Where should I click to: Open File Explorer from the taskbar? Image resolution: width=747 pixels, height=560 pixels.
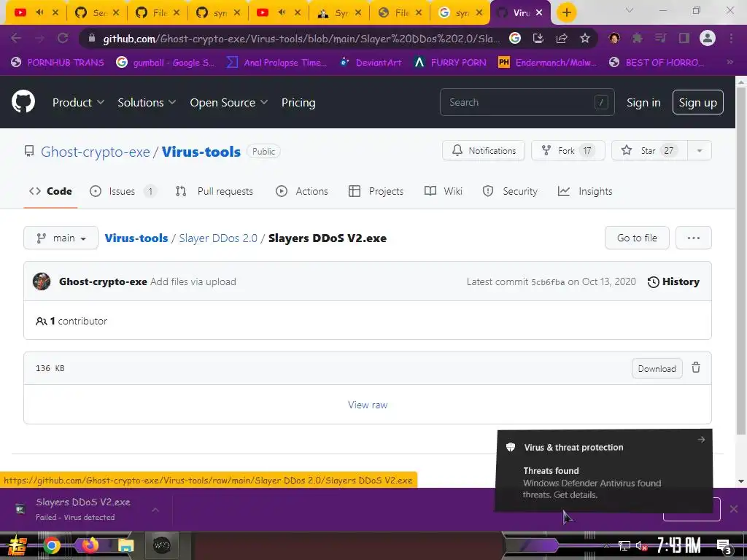pyautogui.click(x=126, y=545)
